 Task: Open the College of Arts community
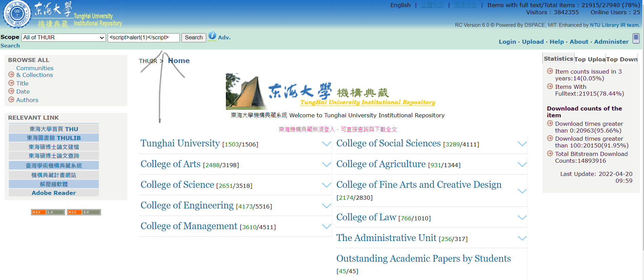(x=171, y=164)
